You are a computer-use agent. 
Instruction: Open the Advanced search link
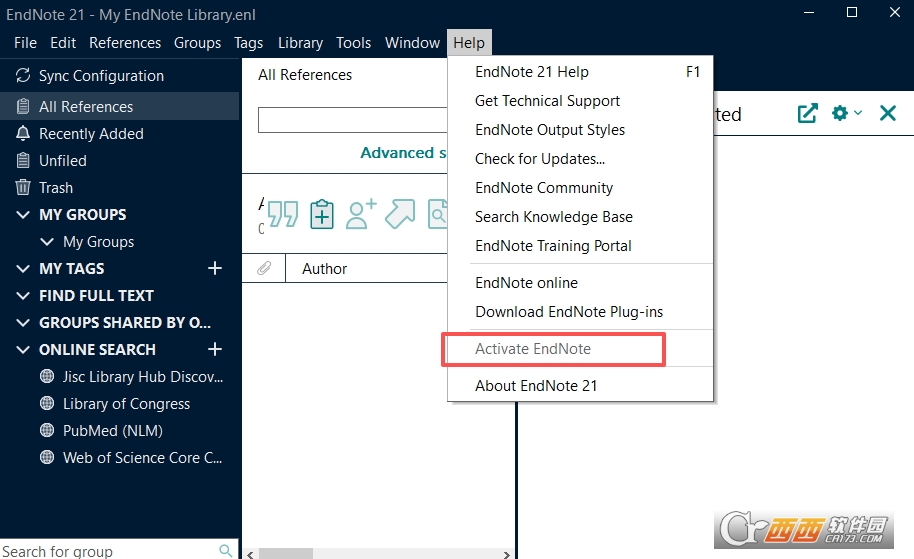pos(403,153)
